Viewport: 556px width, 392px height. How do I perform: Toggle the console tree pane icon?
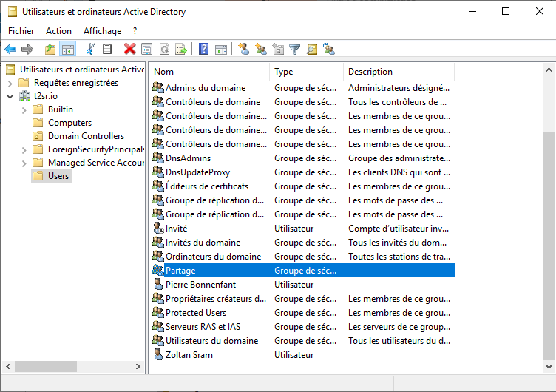click(68, 49)
